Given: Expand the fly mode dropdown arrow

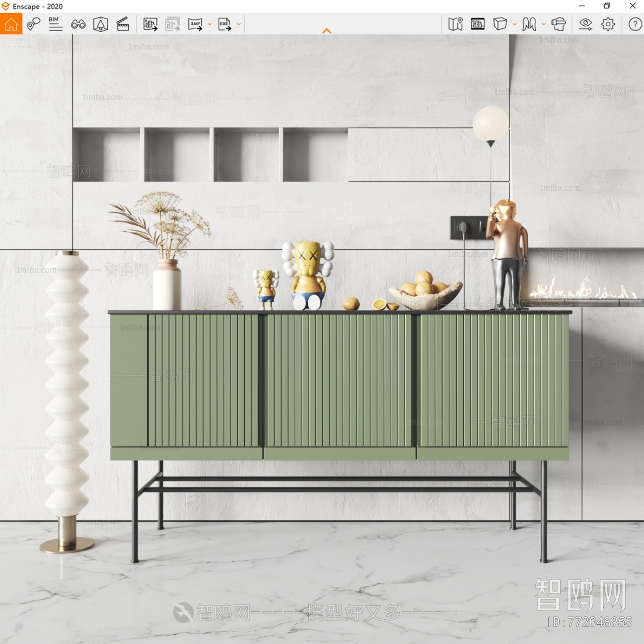Looking at the screenshot, I should (544, 24).
